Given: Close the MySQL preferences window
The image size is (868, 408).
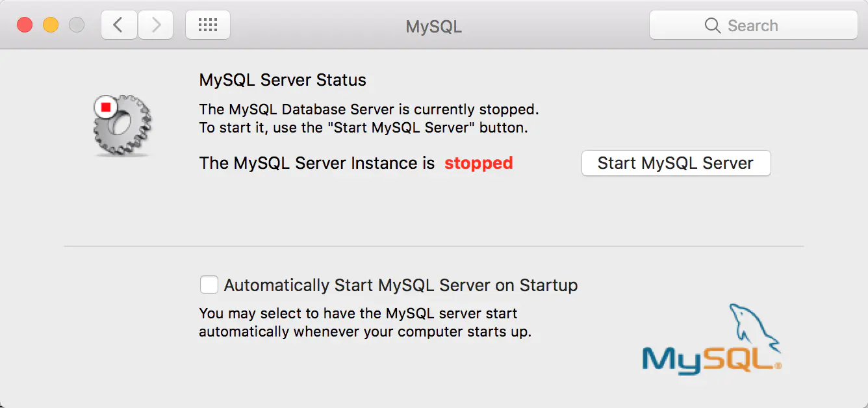Looking at the screenshot, I should [x=25, y=25].
